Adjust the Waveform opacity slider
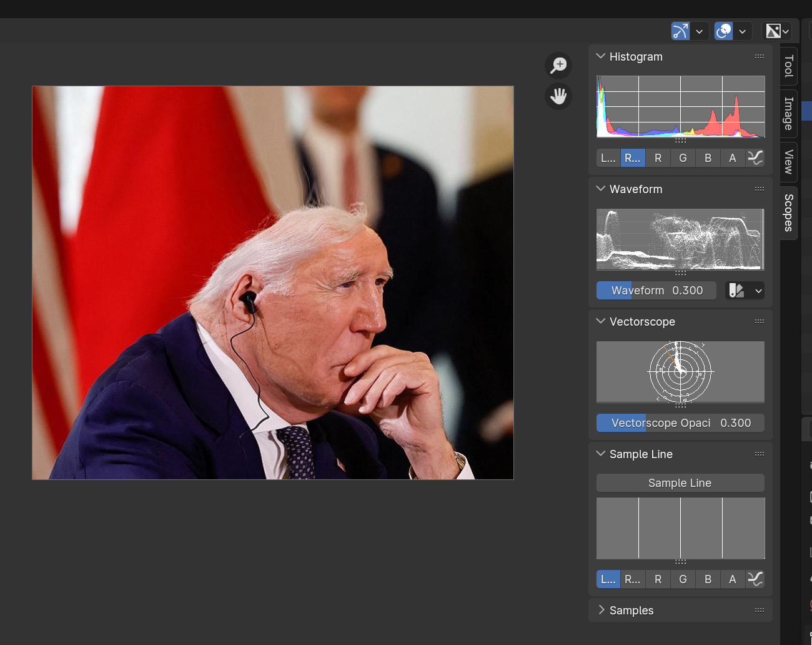Viewport: 812px width, 645px height. click(656, 291)
